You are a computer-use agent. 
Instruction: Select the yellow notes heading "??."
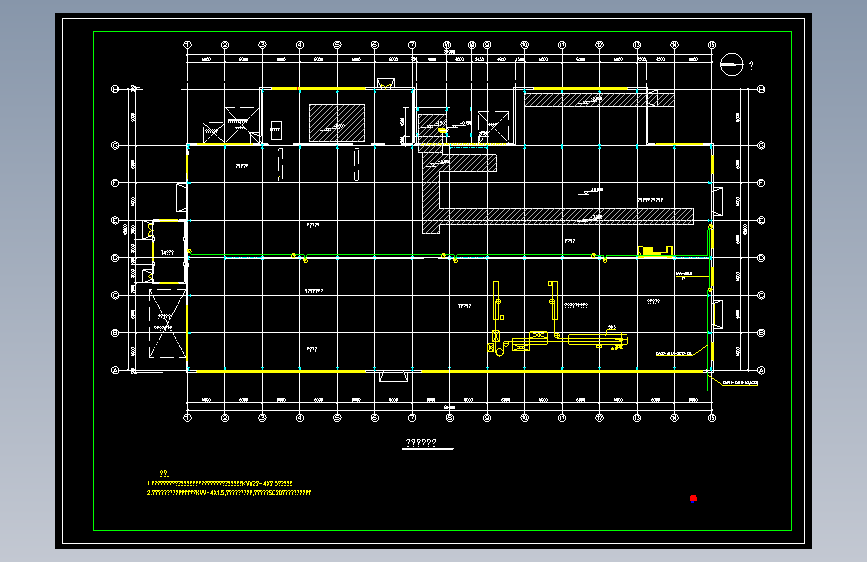164,473
